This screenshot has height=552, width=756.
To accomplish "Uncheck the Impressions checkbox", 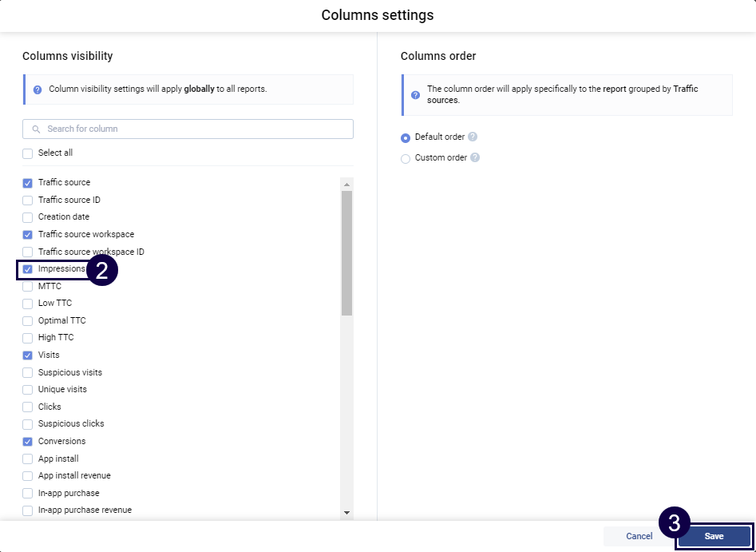I will (28, 269).
